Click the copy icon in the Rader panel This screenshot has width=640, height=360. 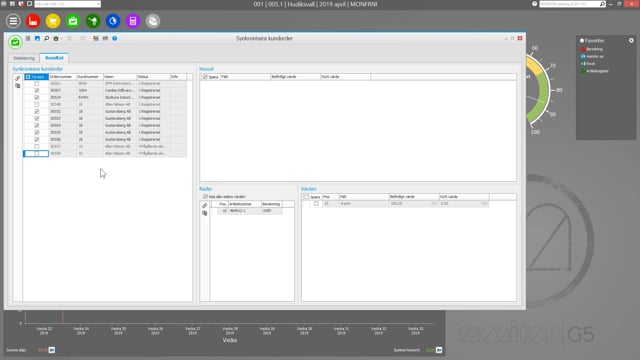(x=205, y=213)
